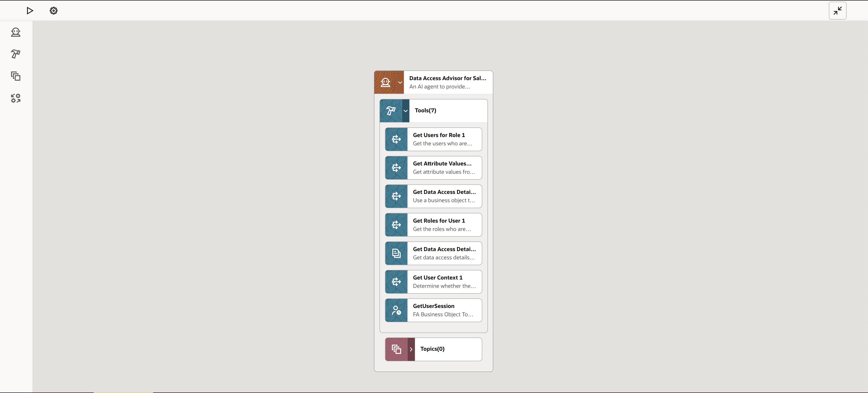The height and width of the screenshot is (393, 868).
Task: Select the agent icon in the left sidebar
Action: (16, 32)
